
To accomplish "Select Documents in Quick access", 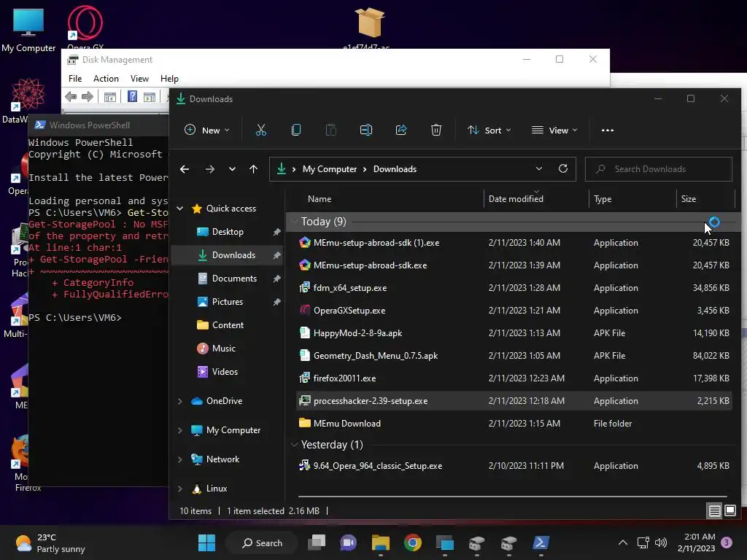I will pyautogui.click(x=234, y=279).
